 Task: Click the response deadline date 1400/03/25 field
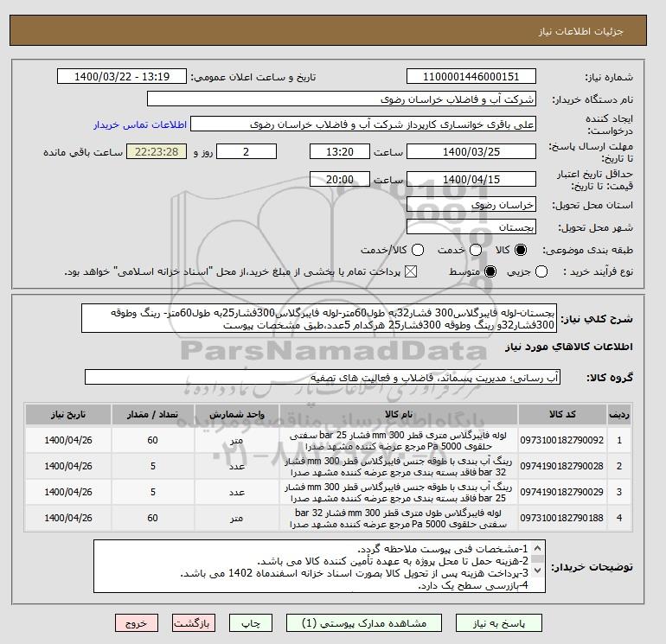471,151
